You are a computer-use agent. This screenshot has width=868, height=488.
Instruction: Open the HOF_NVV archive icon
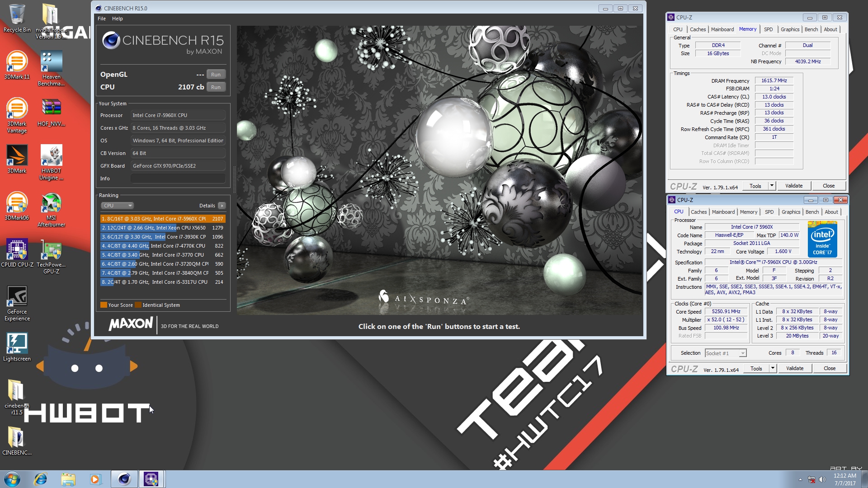51,112
